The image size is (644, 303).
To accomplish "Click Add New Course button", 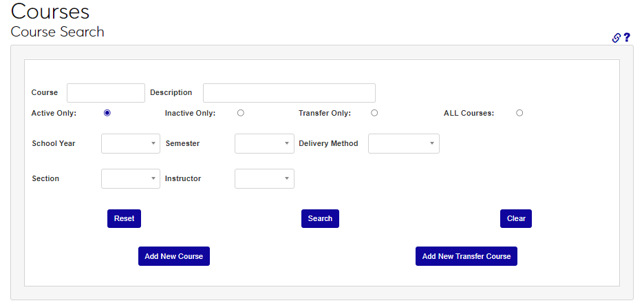I will pos(173,256).
